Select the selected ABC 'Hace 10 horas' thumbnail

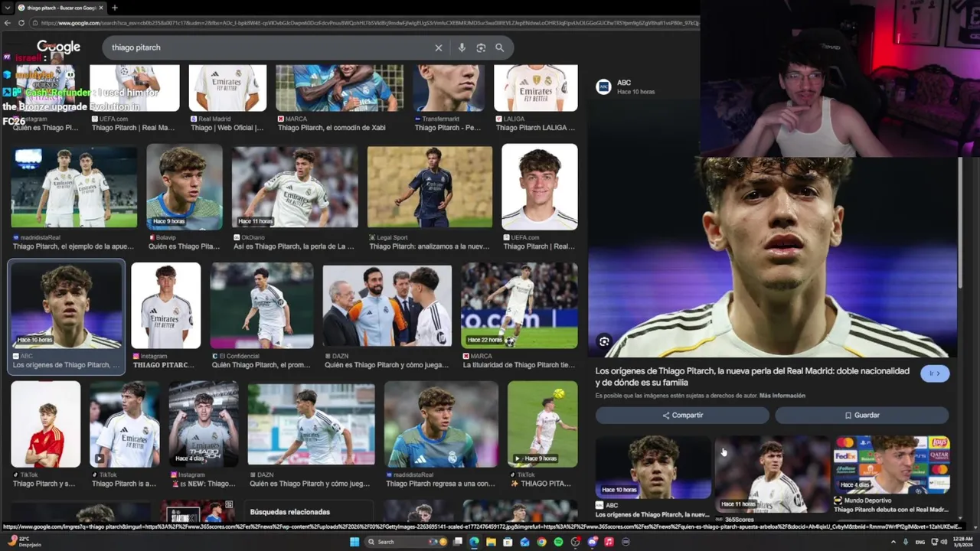pyautogui.click(x=66, y=305)
